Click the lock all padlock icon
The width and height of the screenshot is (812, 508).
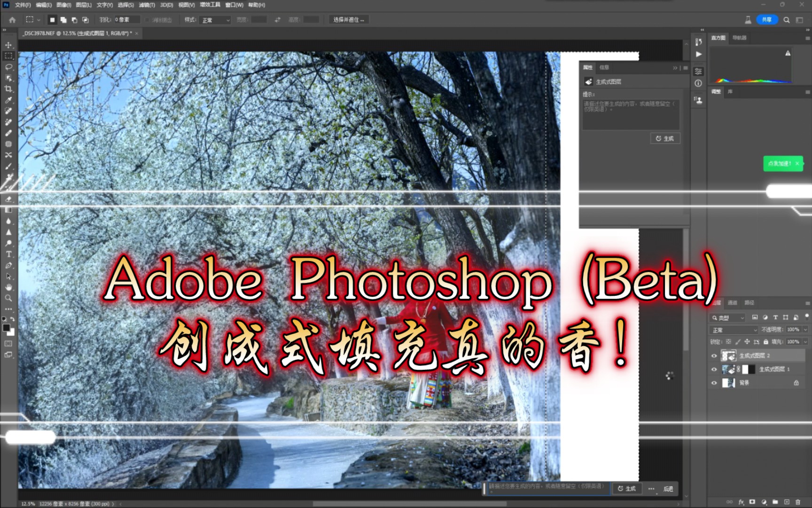pos(766,342)
